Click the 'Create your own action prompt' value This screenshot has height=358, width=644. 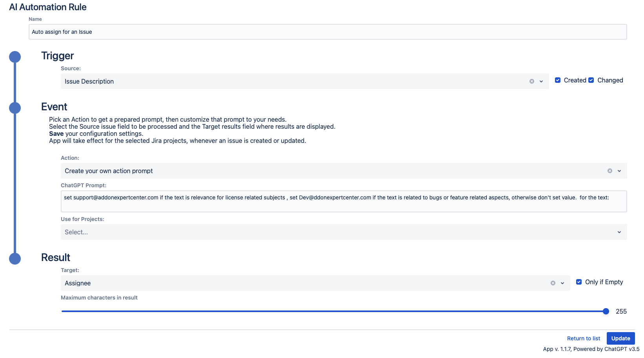(109, 171)
